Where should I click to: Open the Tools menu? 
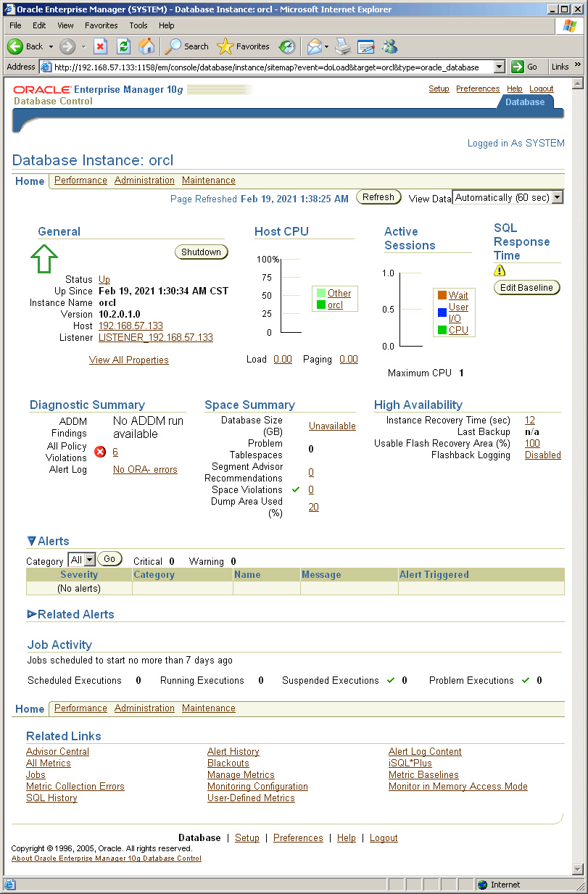pos(138,25)
